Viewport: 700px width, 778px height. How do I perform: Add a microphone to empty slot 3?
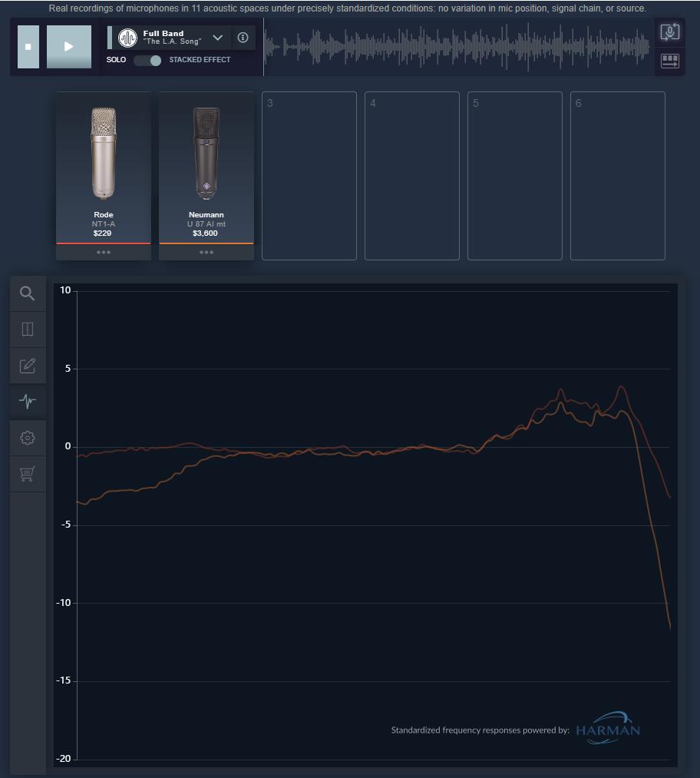pos(309,176)
